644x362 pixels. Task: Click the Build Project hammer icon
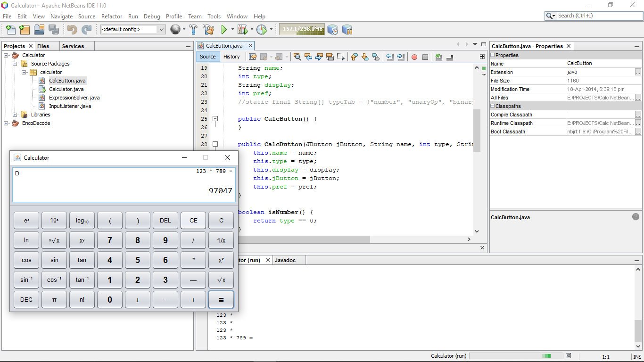click(x=193, y=30)
